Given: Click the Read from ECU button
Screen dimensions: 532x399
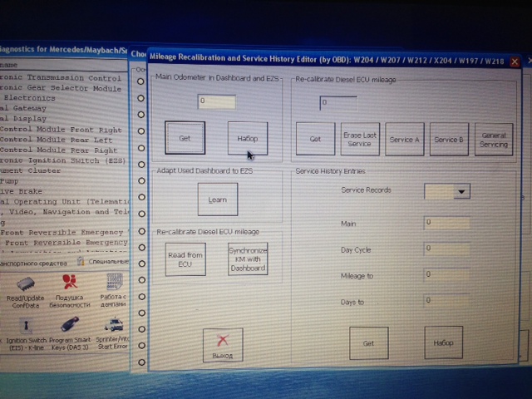Looking at the screenshot, I should pos(185,259).
